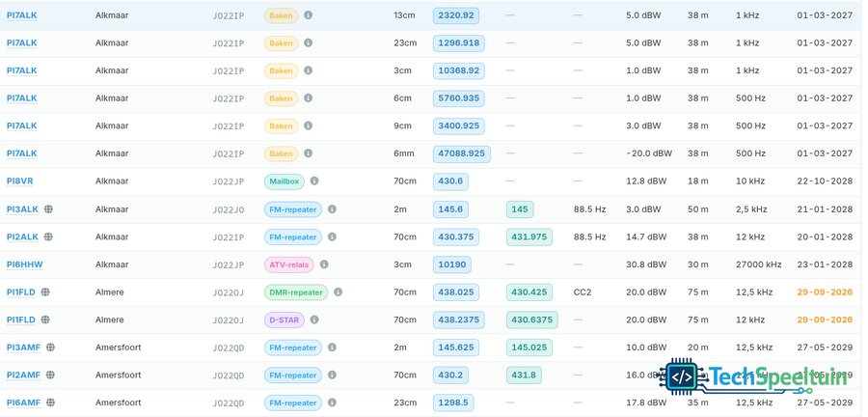
Task: Click info icon on the 6mm Baken row
Action: (x=309, y=153)
